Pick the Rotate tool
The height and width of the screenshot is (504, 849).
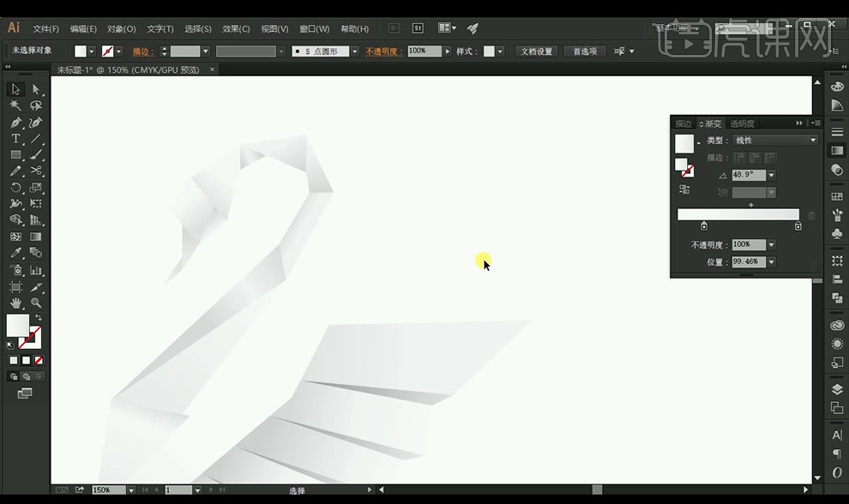coord(15,188)
